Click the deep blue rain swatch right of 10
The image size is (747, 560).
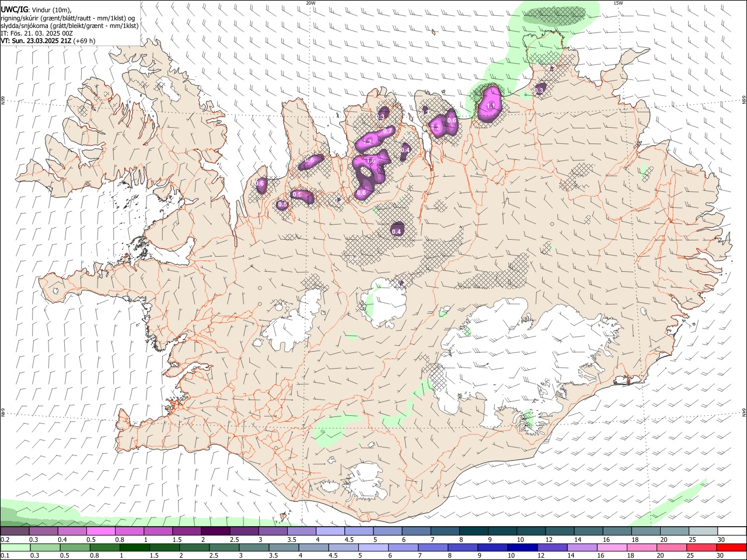521,547
